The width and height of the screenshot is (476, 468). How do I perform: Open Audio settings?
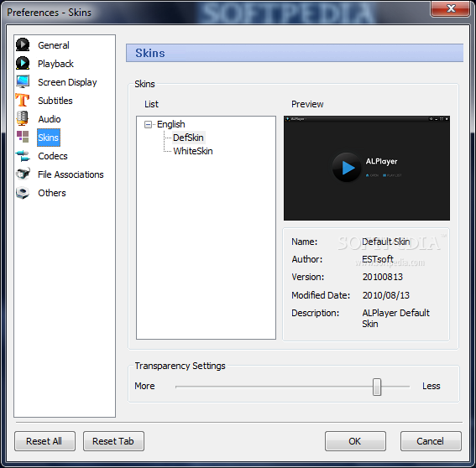point(50,119)
